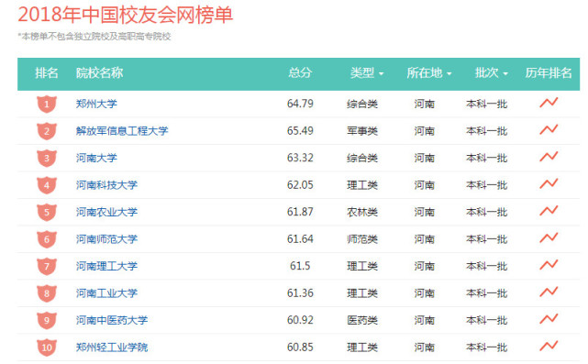Viewport: 588px width, 364px height.
Task: Open the 河南中医药大学 link
Action: tap(112, 320)
